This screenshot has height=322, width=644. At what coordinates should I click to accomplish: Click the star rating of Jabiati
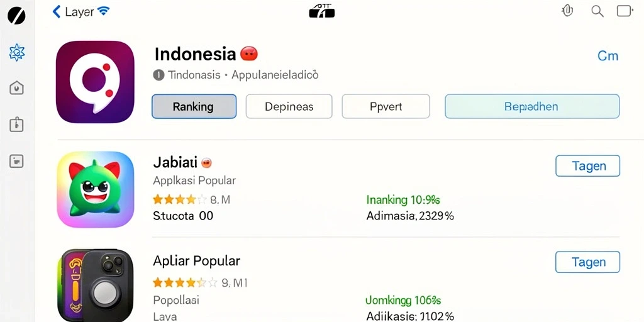coord(179,199)
